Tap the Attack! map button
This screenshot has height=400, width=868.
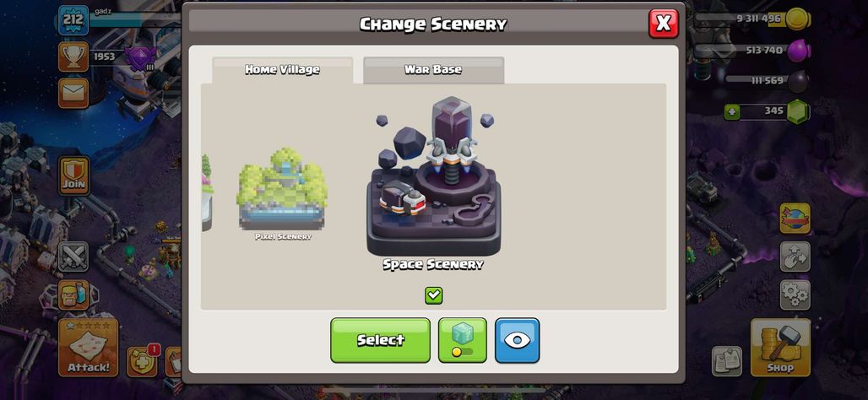click(x=88, y=348)
